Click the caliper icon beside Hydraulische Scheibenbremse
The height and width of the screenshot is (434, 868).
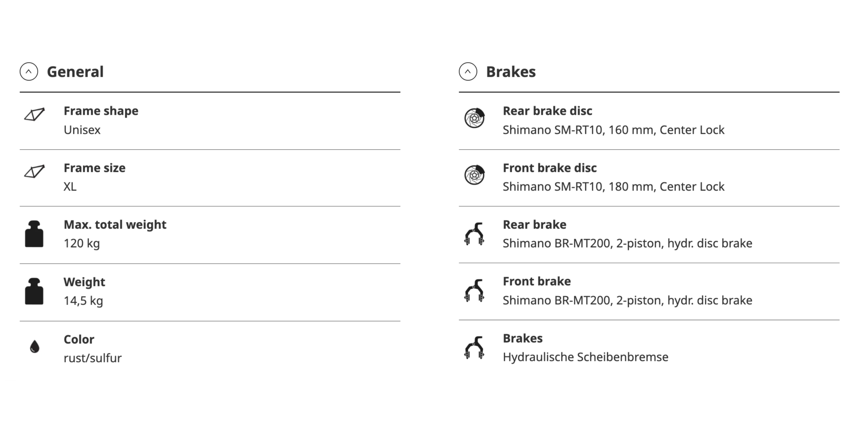pos(474,348)
